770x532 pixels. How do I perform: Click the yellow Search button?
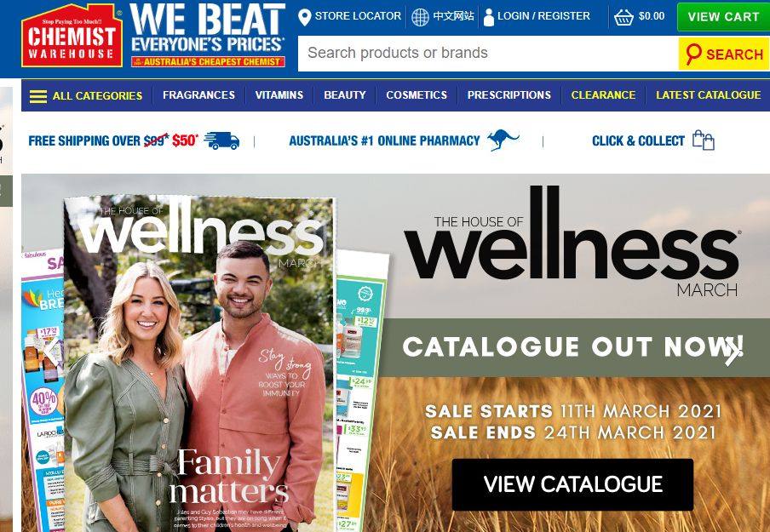[723, 54]
